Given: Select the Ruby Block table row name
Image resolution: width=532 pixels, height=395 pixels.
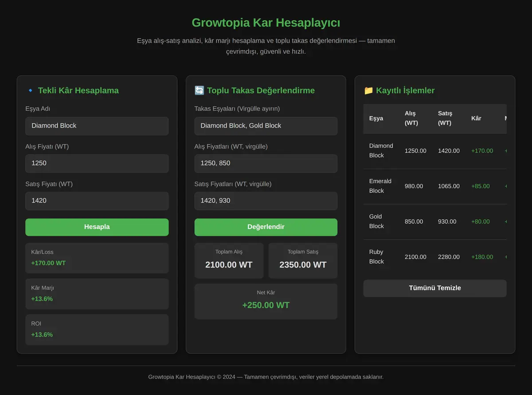Looking at the screenshot, I should click(x=376, y=257).
